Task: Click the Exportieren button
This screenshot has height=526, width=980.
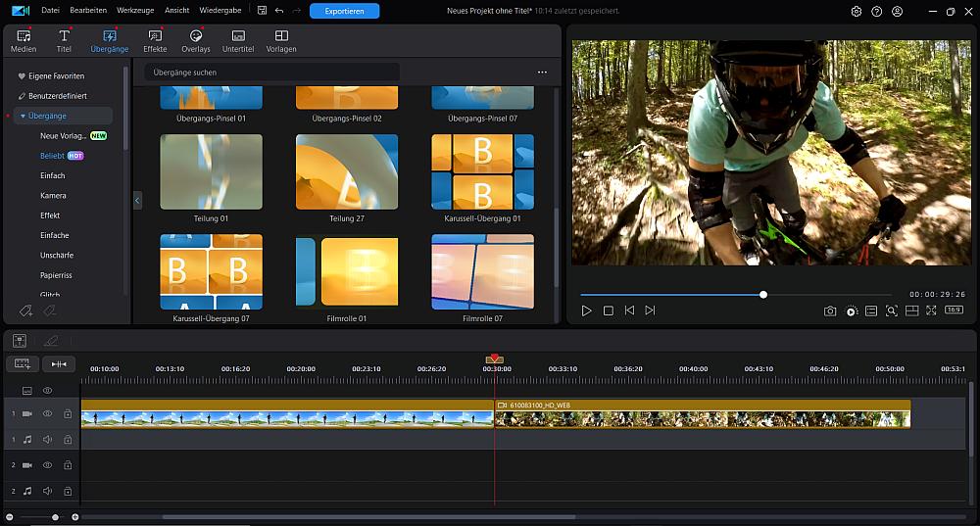Action: [x=344, y=11]
